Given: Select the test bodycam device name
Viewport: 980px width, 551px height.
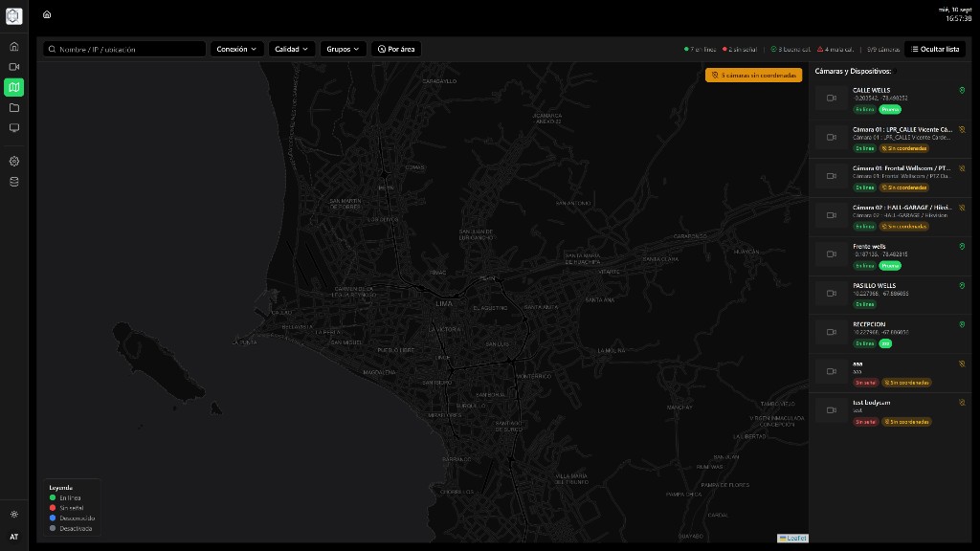Looking at the screenshot, I should [x=872, y=403].
